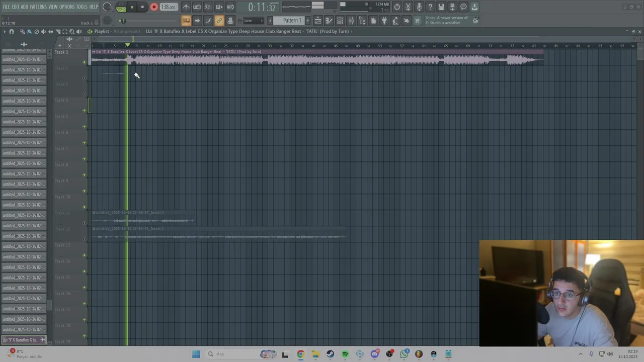Open the project info speech bubble icon

pos(463,7)
